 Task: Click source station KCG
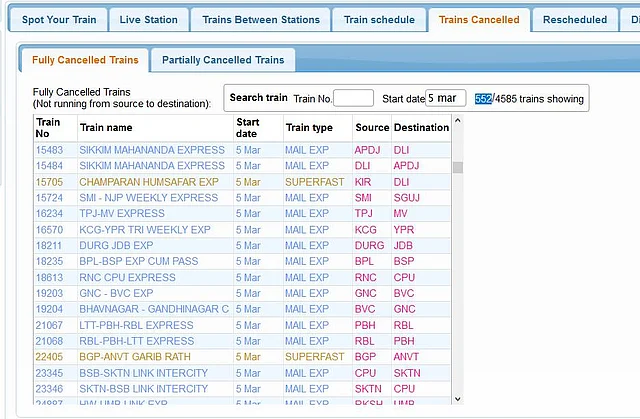(x=365, y=230)
